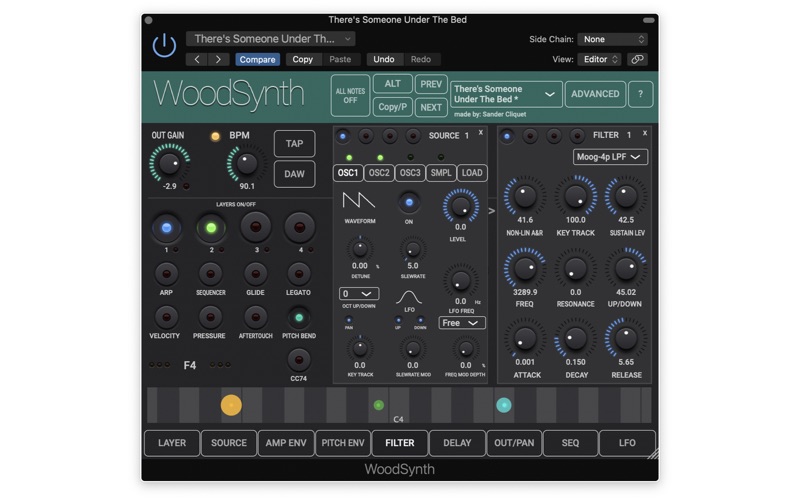Open the AMP ENV bottom tab
Viewport: 800px width, 500px height.
(286, 443)
